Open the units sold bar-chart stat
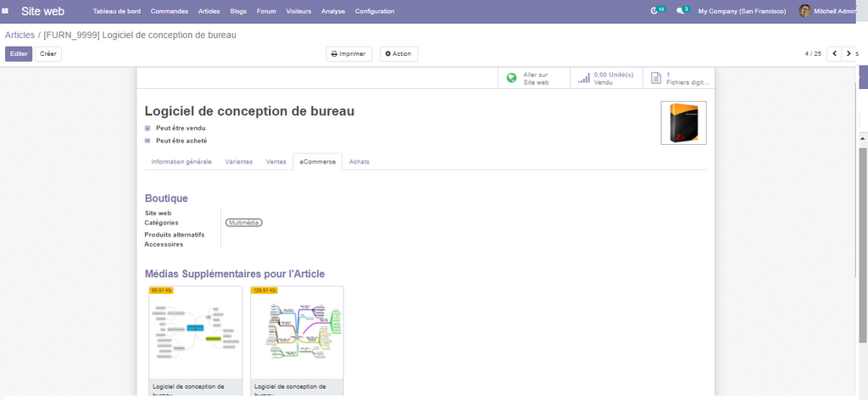The height and width of the screenshot is (400, 868). (583, 78)
